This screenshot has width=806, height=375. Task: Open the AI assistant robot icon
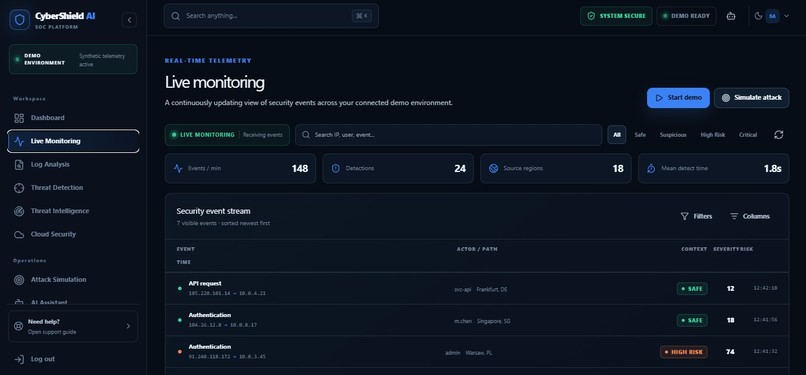tap(730, 16)
